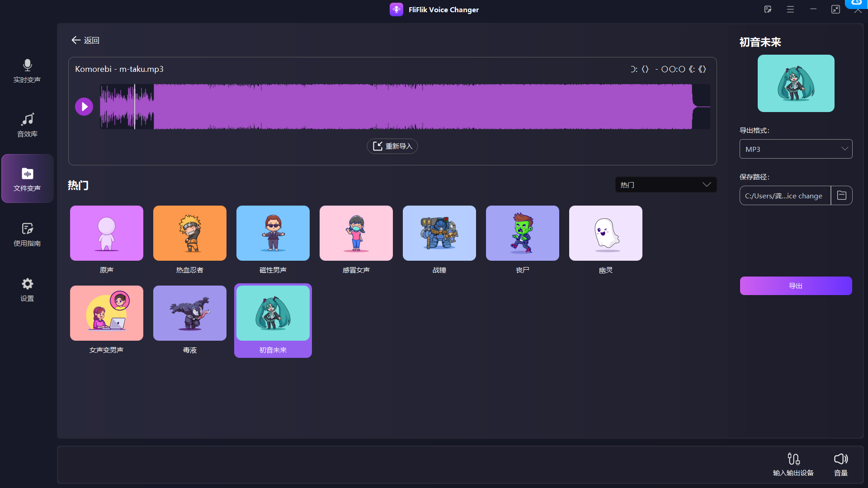Viewport: 868px width, 488px height.
Task: Open the volume control
Action: [840, 465]
